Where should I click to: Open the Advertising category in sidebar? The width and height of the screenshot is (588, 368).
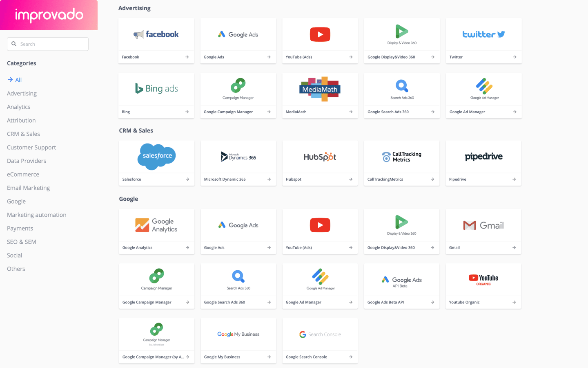tap(22, 93)
